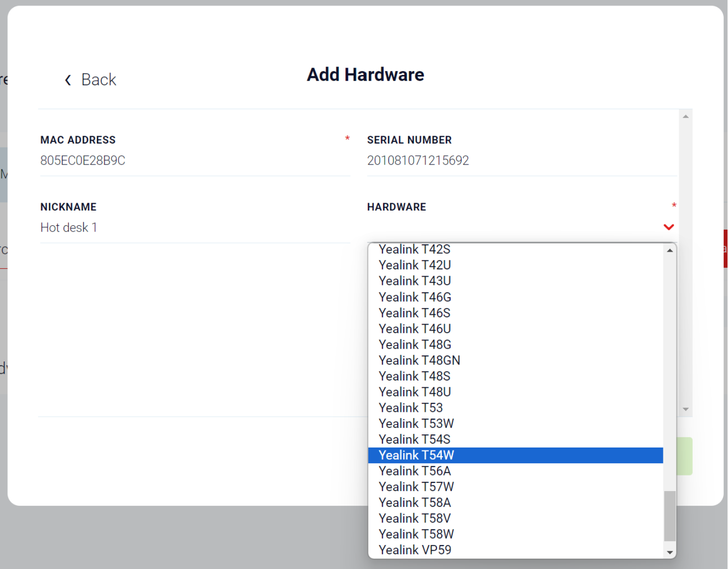
Task: Select Yealink T58A model
Action: 515,502
